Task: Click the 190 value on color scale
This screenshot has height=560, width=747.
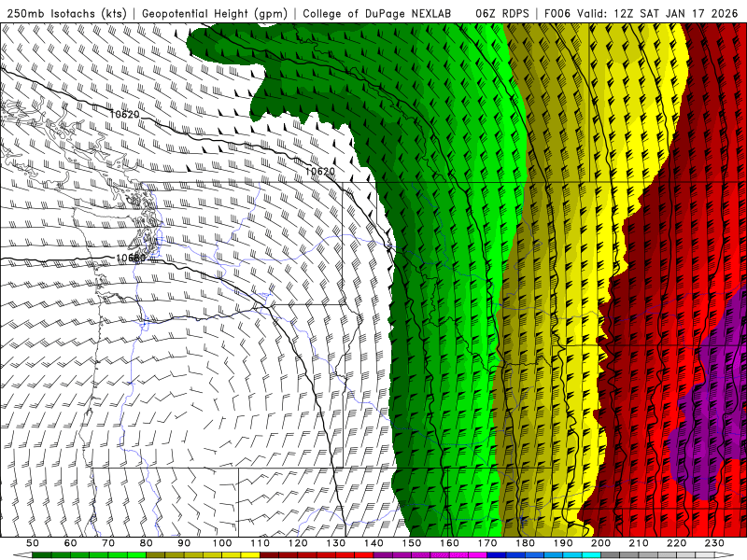Action: pos(563,543)
